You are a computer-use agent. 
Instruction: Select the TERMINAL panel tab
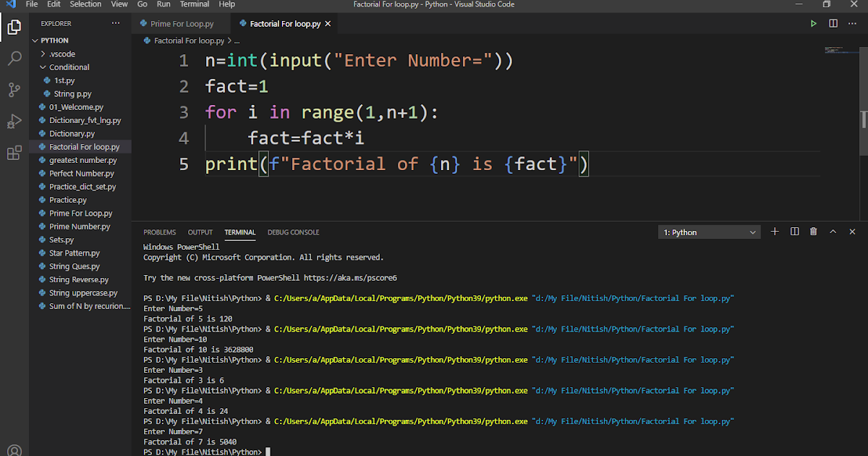tap(240, 232)
